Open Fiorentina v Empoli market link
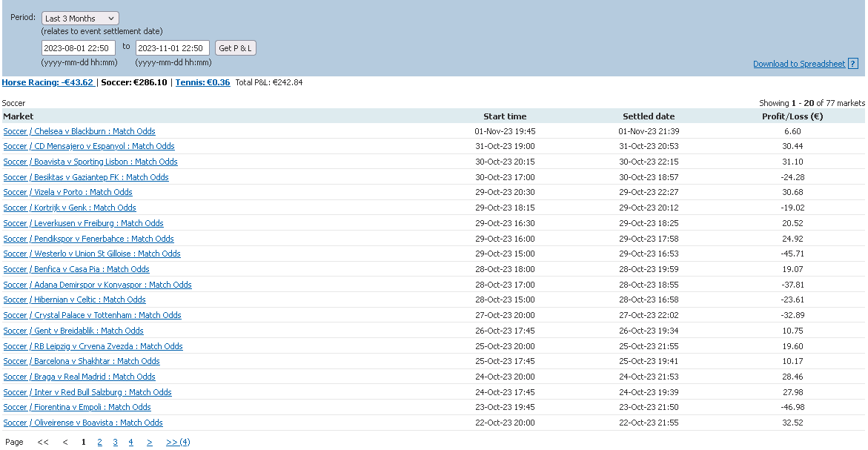This screenshot has height=450, width=868. click(x=77, y=407)
